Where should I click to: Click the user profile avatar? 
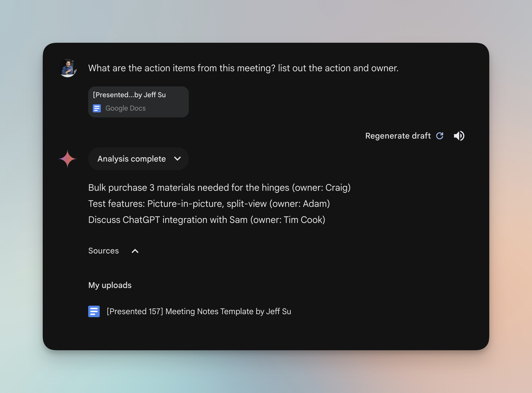coord(68,68)
